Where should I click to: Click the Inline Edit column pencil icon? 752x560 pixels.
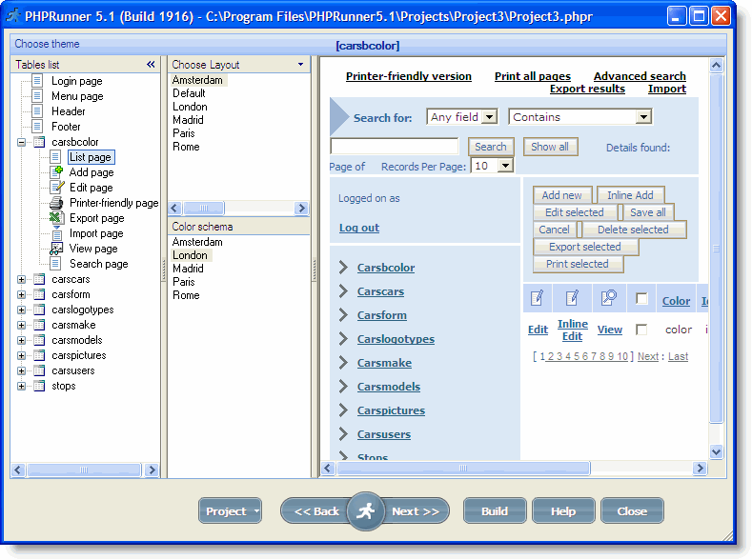pos(572,298)
